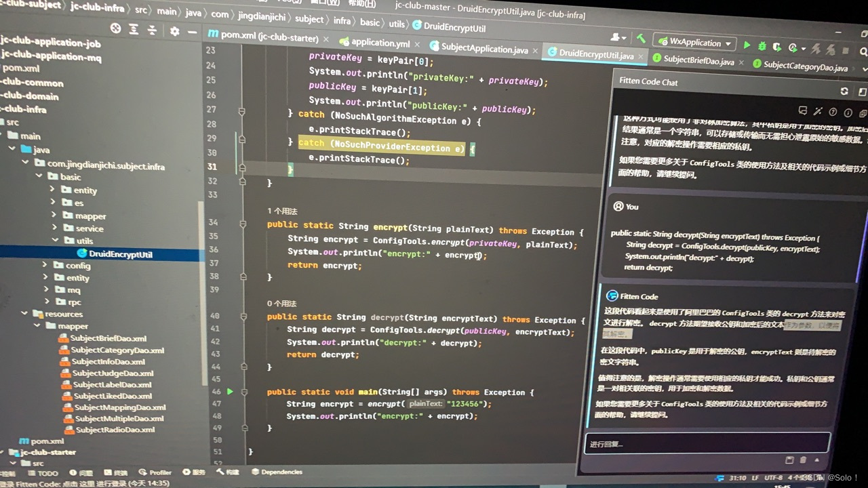Image resolution: width=868 pixels, height=488 pixels.
Task: Expand the entity folder under basic
Action: point(52,189)
